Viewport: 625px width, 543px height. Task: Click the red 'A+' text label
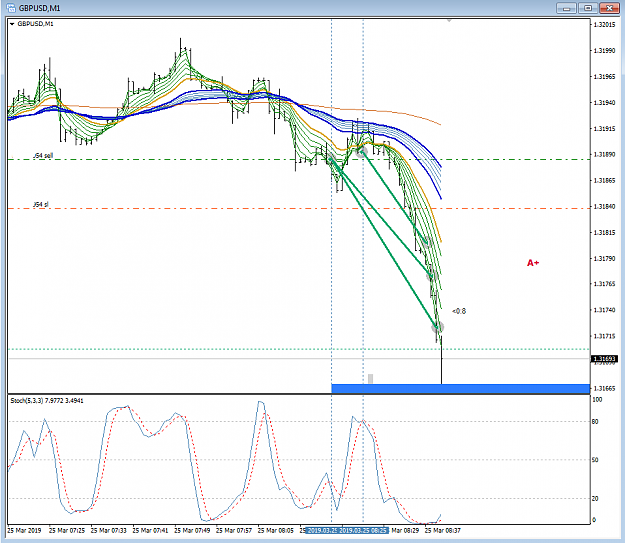tap(533, 263)
